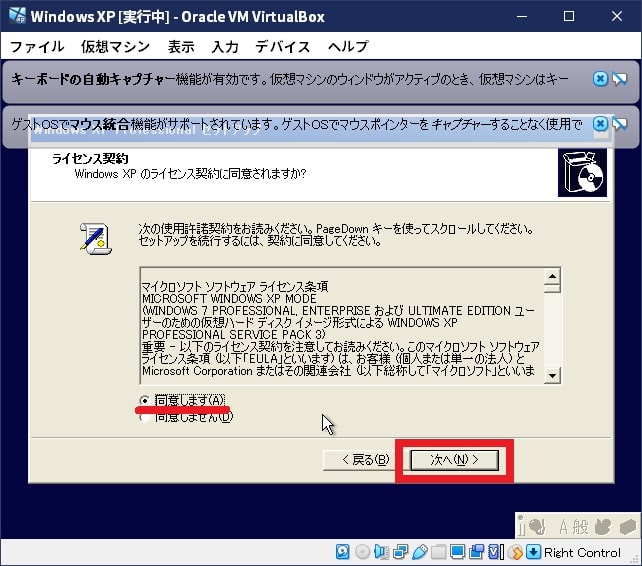The height and width of the screenshot is (566, 642).
Task: Click the scroll-and-pen license document icon
Action: click(96, 239)
